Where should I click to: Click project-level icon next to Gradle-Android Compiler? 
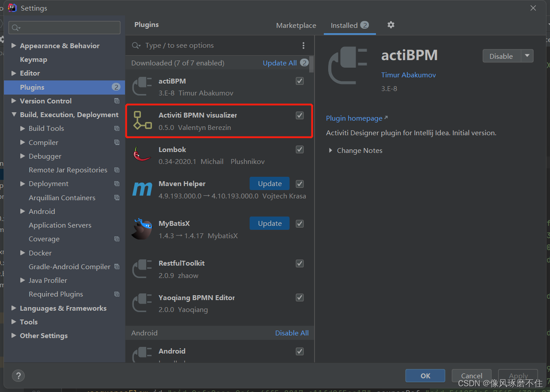(x=117, y=266)
